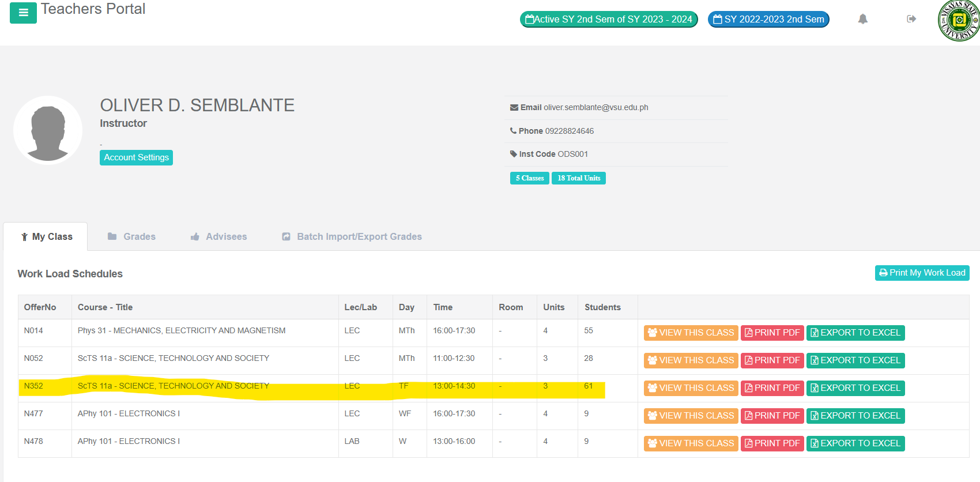
Task: Open the Advisees tab
Action: pos(219,236)
